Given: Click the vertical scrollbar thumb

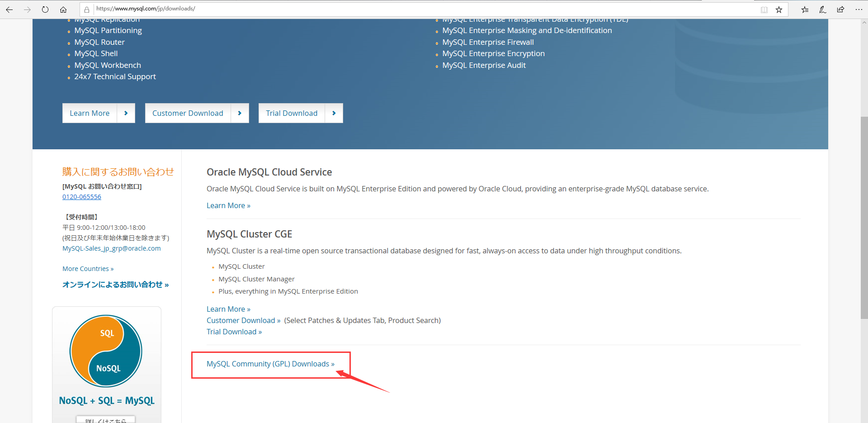Looking at the screenshot, I should (864, 218).
